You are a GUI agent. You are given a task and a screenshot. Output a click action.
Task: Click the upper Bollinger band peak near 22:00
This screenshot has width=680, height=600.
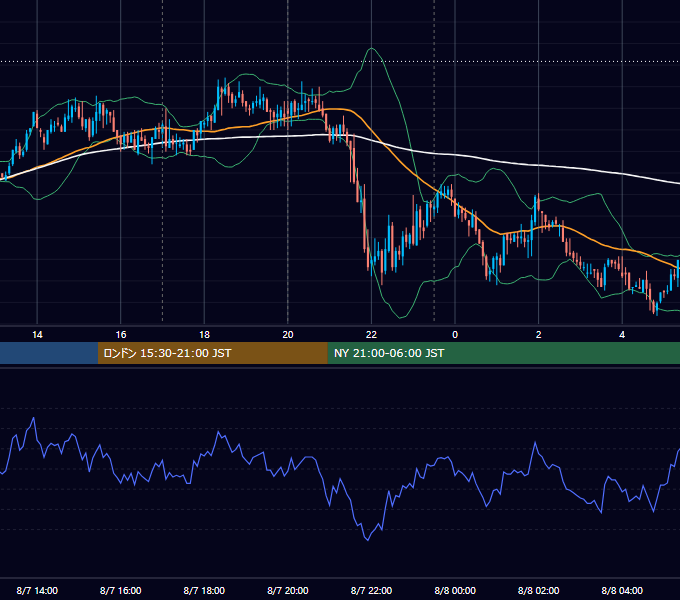click(372, 48)
